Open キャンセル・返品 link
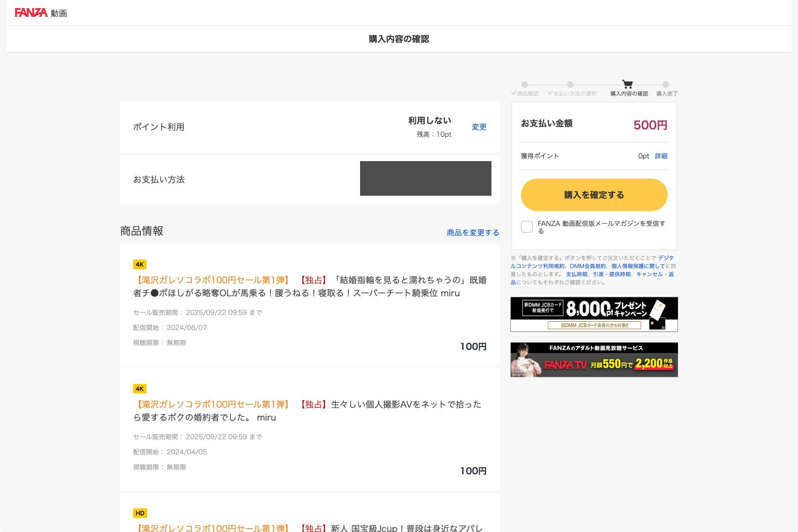The image size is (798, 532). click(655, 274)
